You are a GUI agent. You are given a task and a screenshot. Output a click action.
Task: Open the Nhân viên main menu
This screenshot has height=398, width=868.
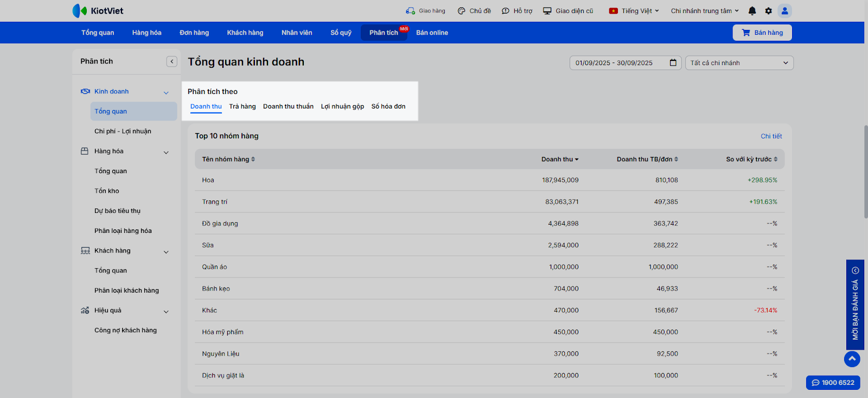297,33
